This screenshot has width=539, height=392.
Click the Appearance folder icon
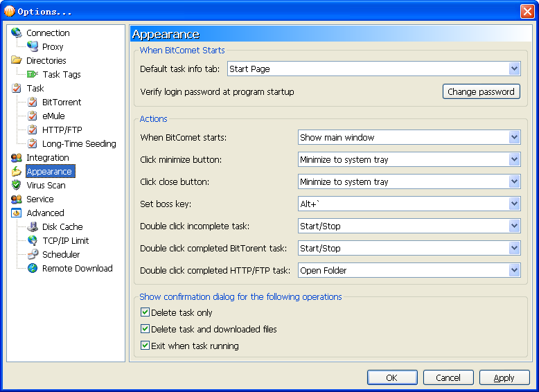16,172
